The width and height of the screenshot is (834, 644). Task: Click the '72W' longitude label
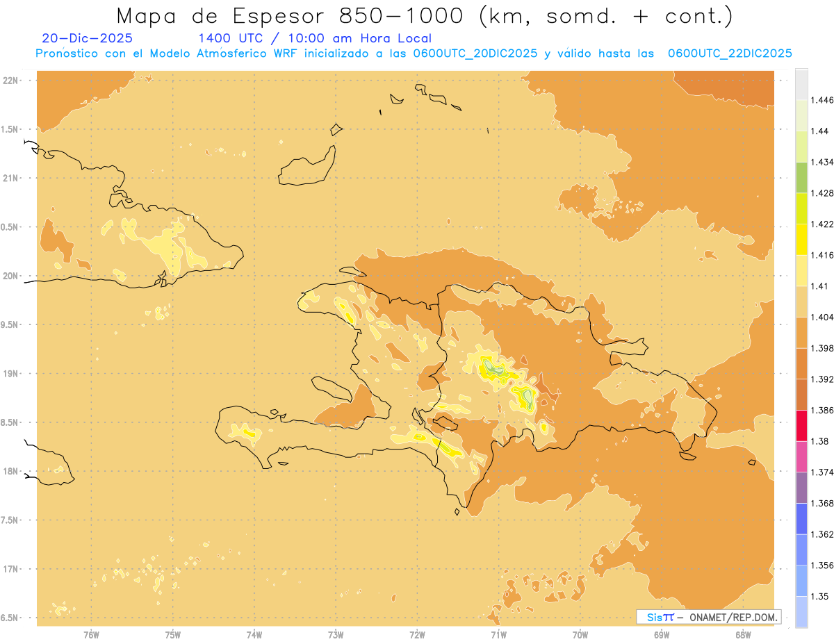(417, 636)
